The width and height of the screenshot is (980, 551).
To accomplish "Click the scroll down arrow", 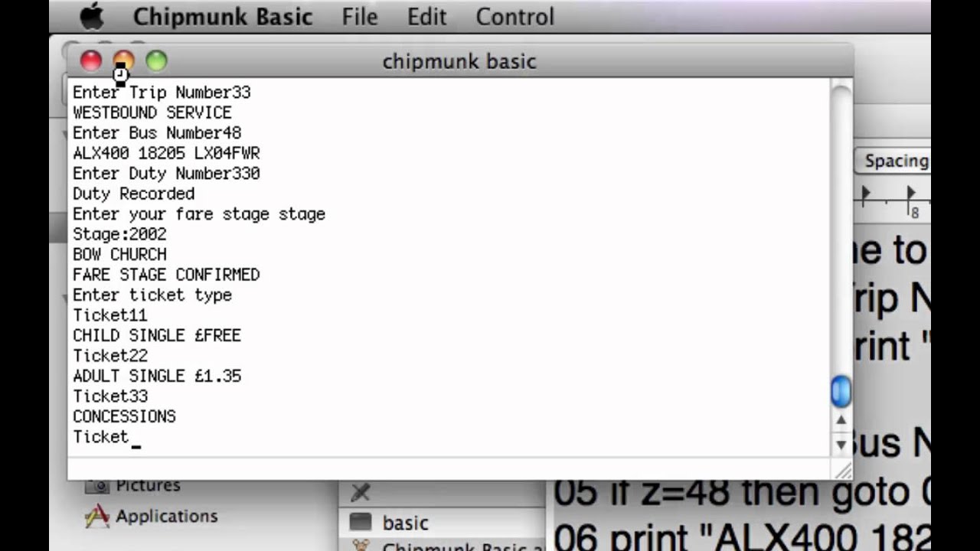I will [x=841, y=444].
